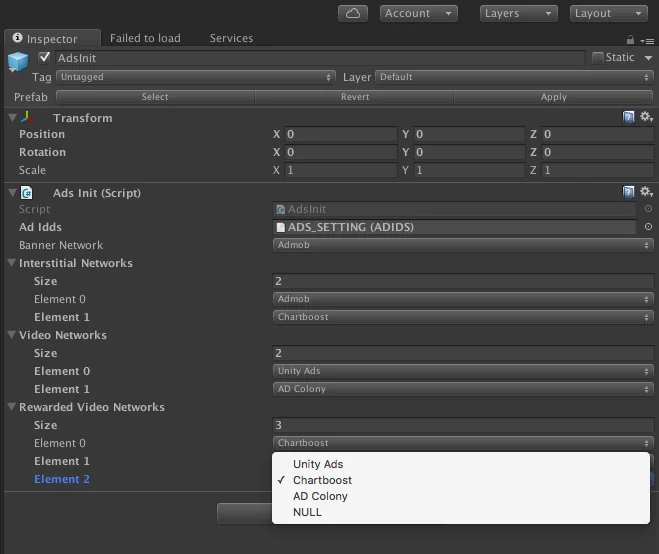Open the Layer dropdown showing Default
659x554 pixels.
[x=514, y=77]
